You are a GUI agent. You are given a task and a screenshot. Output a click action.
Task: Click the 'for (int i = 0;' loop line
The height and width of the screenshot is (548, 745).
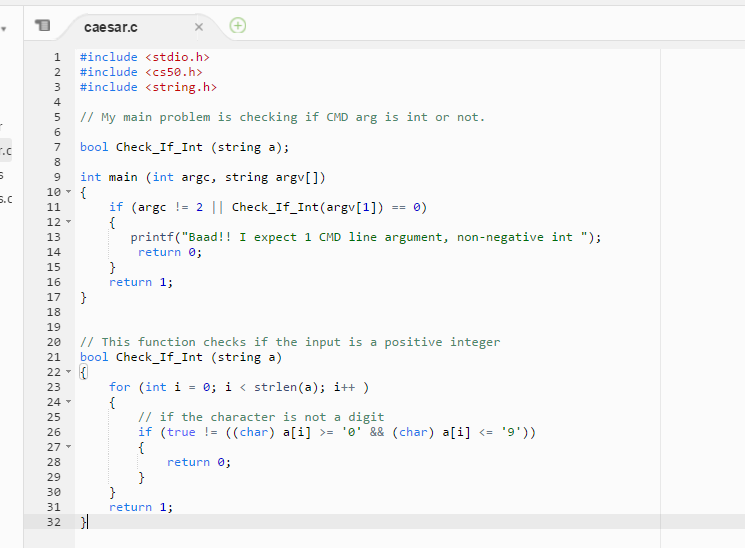point(239,387)
